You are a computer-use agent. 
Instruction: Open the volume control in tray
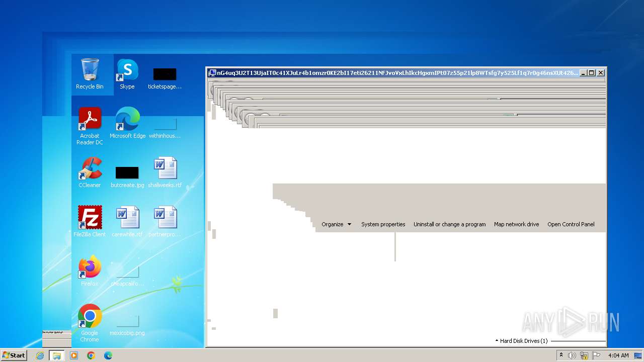[x=572, y=355]
